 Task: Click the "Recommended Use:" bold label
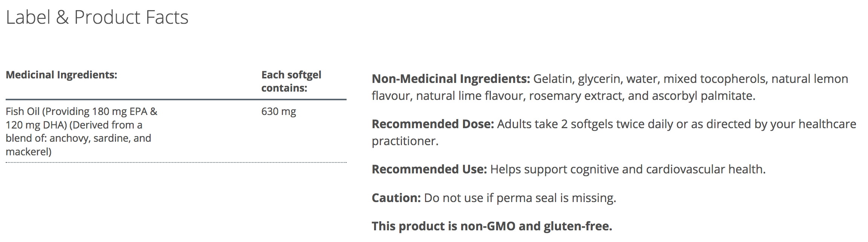coord(429,169)
